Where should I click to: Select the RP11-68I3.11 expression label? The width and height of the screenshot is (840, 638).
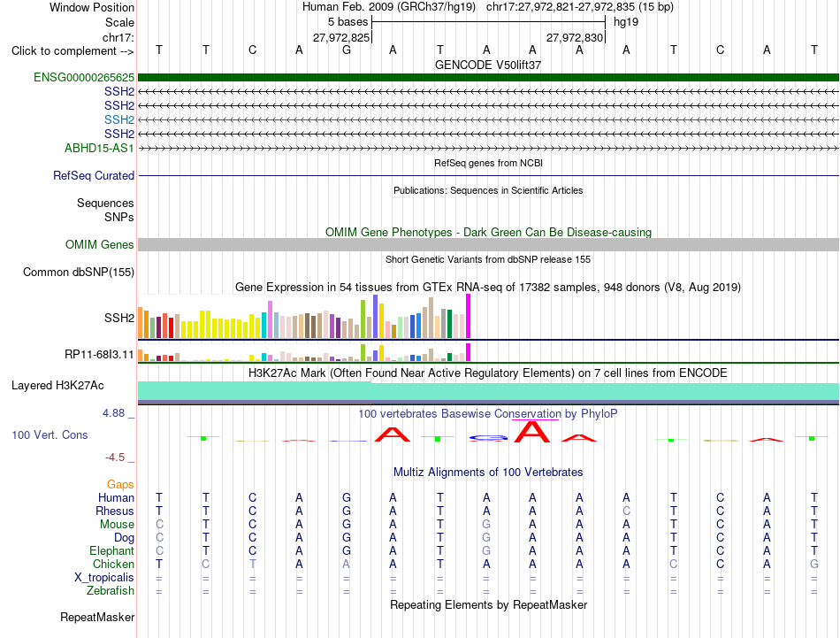point(99,354)
